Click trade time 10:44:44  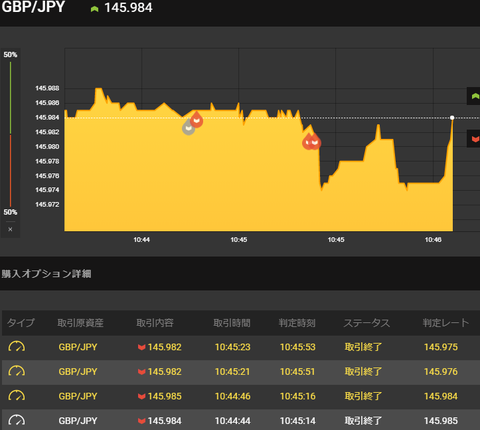(233, 421)
